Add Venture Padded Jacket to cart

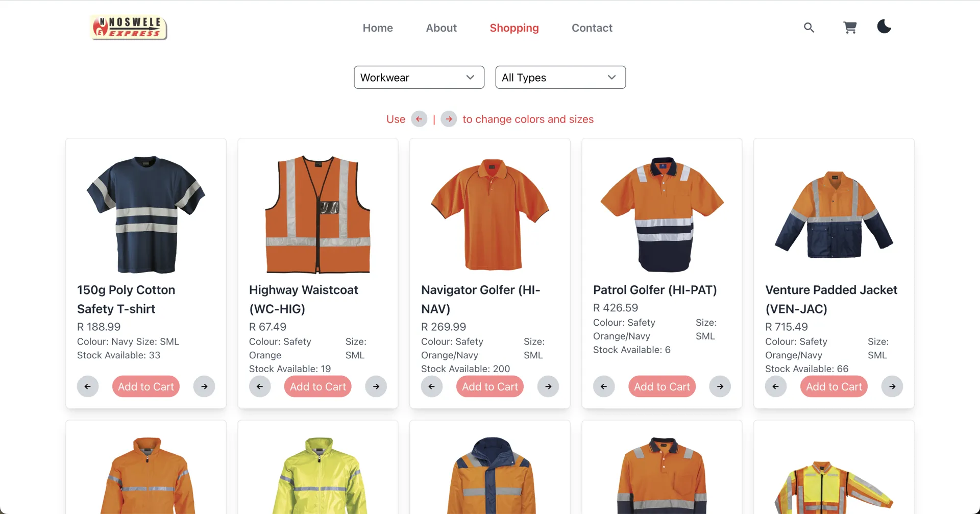[834, 386]
